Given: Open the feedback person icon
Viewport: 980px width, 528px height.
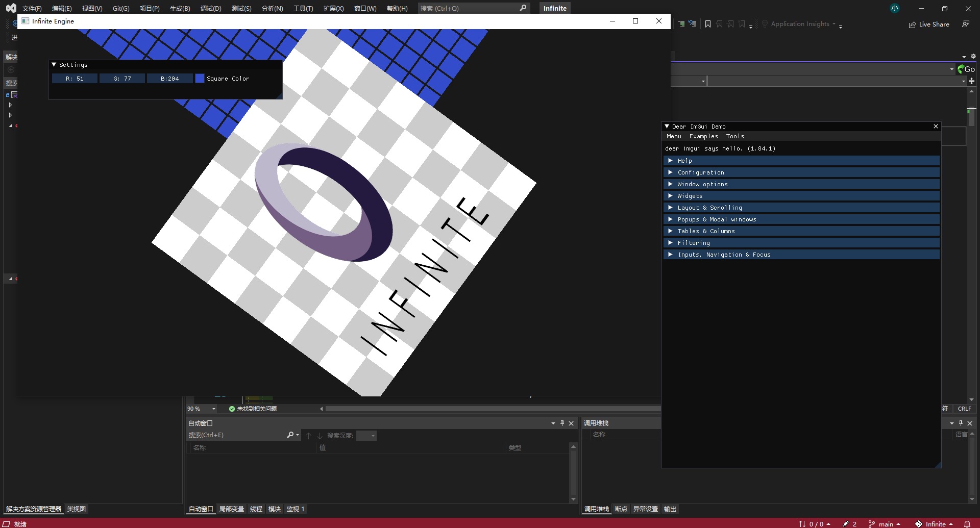Looking at the screenshot, I should 966,24.
